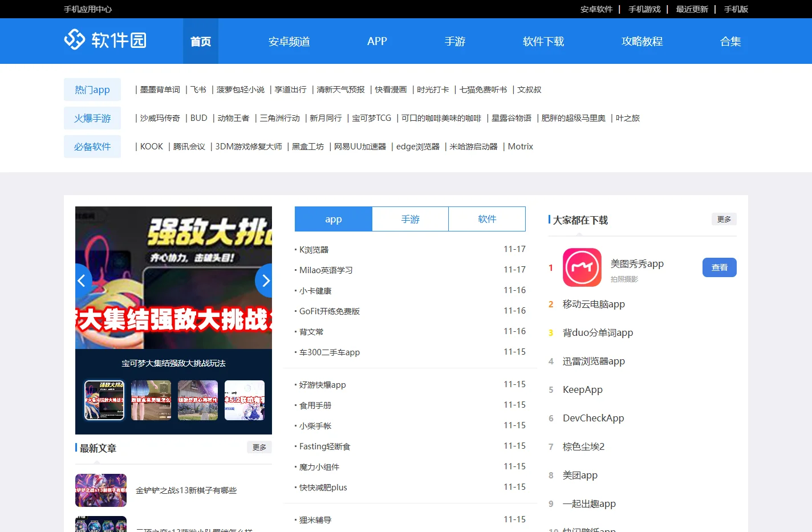Click the 必备软件 category button

point(92,147)
